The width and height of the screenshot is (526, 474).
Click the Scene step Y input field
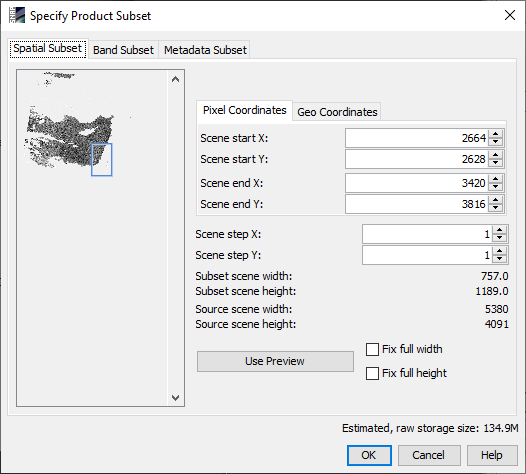[x=427, y=255]
